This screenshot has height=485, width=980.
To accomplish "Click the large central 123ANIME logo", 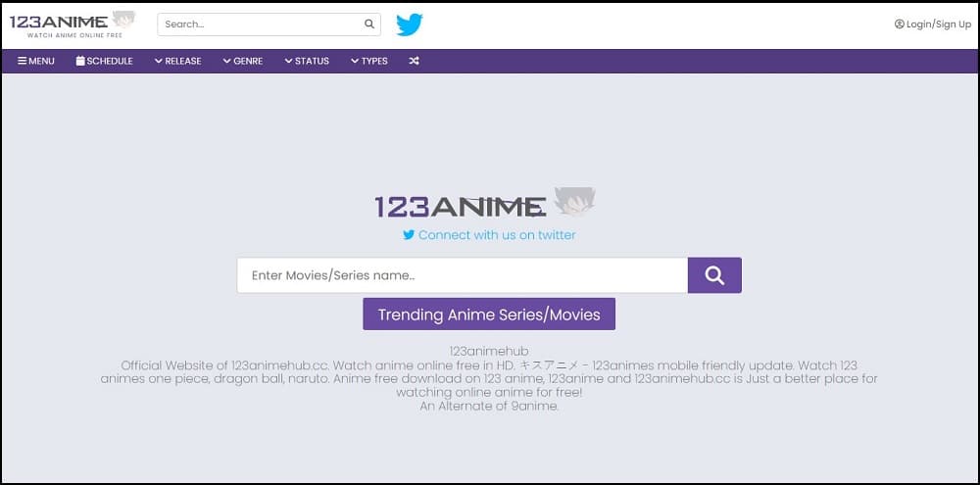I will [x=485, y=203].
